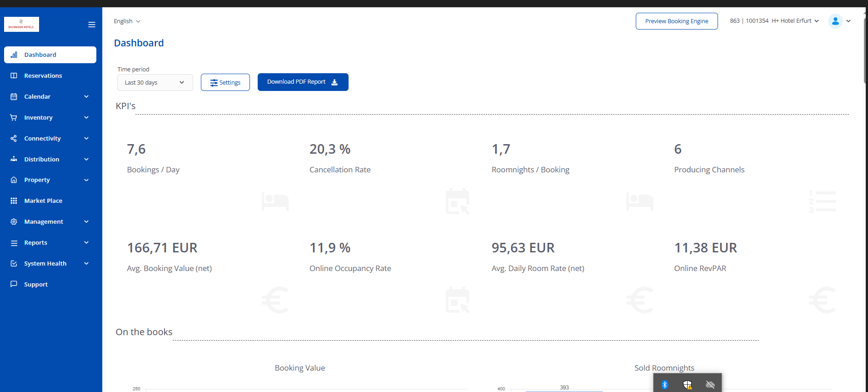
Task: Click the Inventory cart icon
Action: (14, 117)
